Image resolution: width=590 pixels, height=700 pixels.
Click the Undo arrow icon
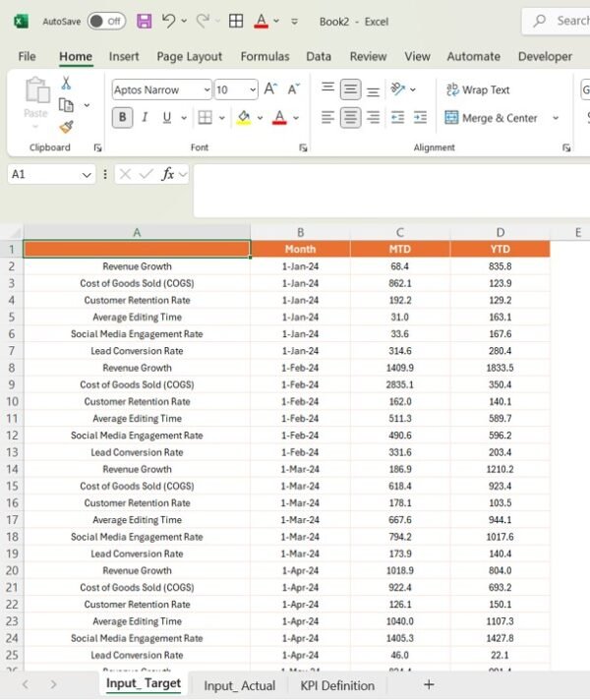169,21
